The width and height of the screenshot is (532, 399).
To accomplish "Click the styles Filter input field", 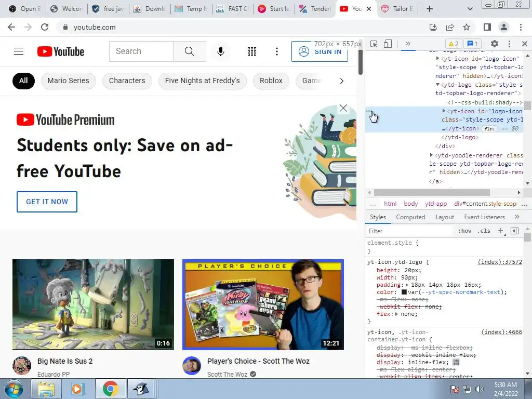I will pyautogui.click(x=409, y=231).
